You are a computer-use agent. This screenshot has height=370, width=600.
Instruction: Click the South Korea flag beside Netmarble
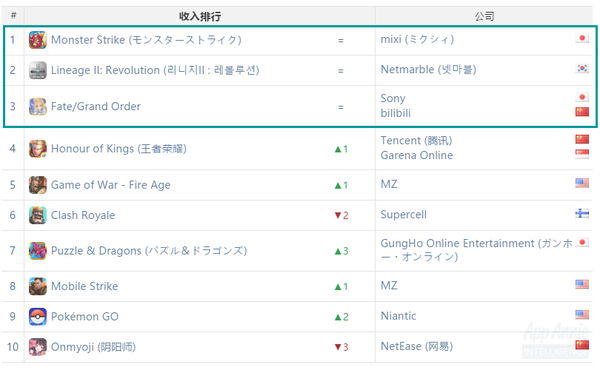(x=582, y=68)
